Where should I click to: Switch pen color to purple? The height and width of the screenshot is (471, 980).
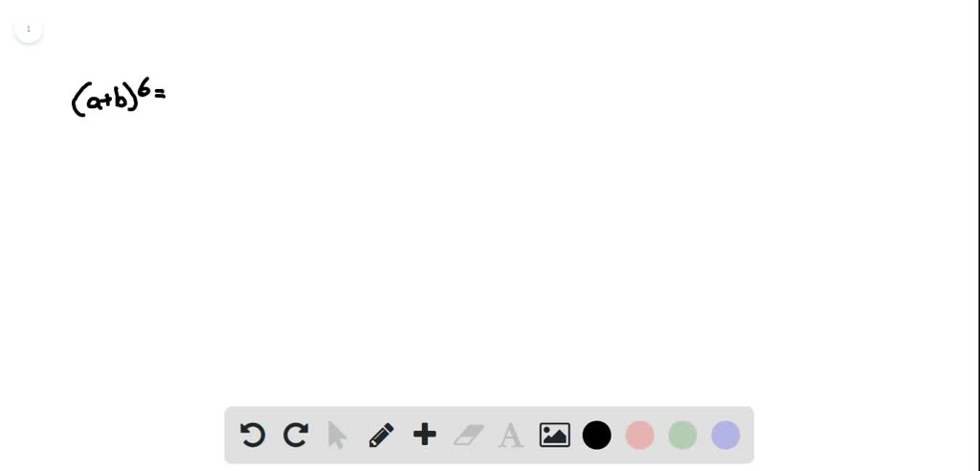coord(725,435)
